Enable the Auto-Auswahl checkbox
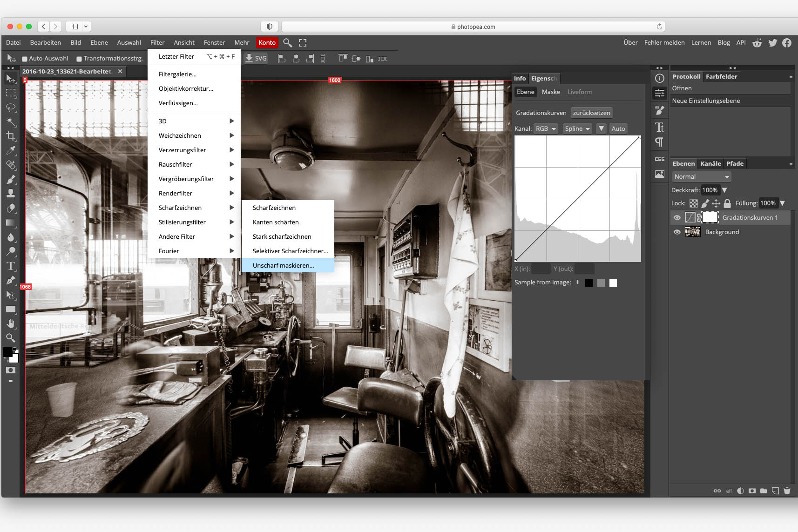The image size is (798, 532). pos(24,59)
